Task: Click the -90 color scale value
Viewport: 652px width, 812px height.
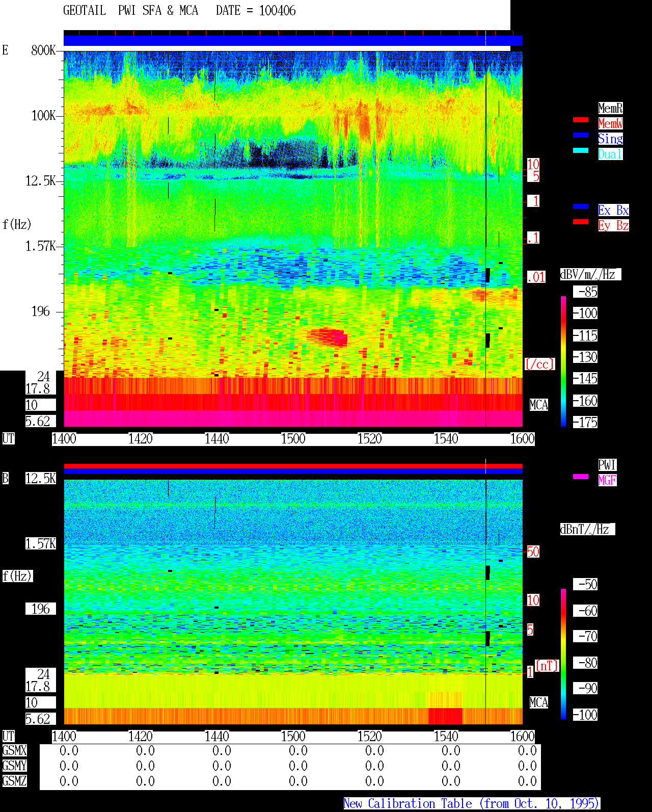Action: [585, 688]
